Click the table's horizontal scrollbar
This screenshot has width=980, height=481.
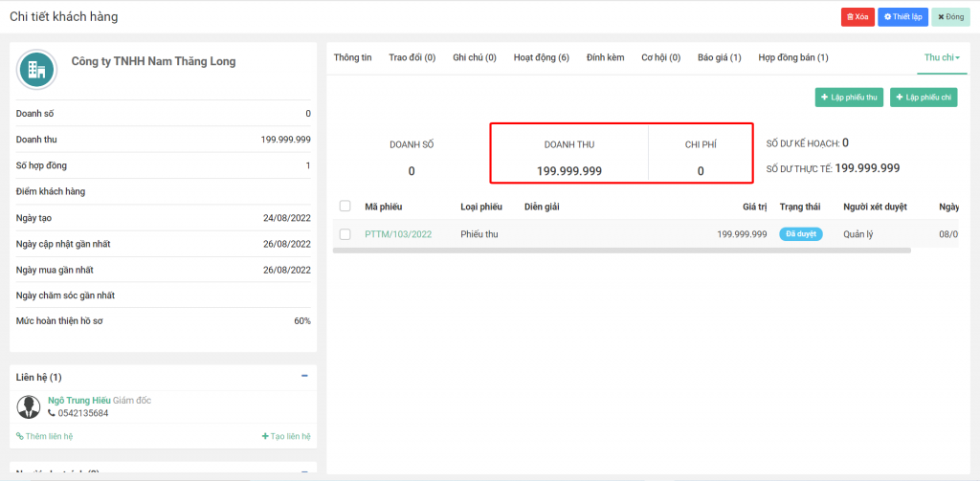[622, 251]
